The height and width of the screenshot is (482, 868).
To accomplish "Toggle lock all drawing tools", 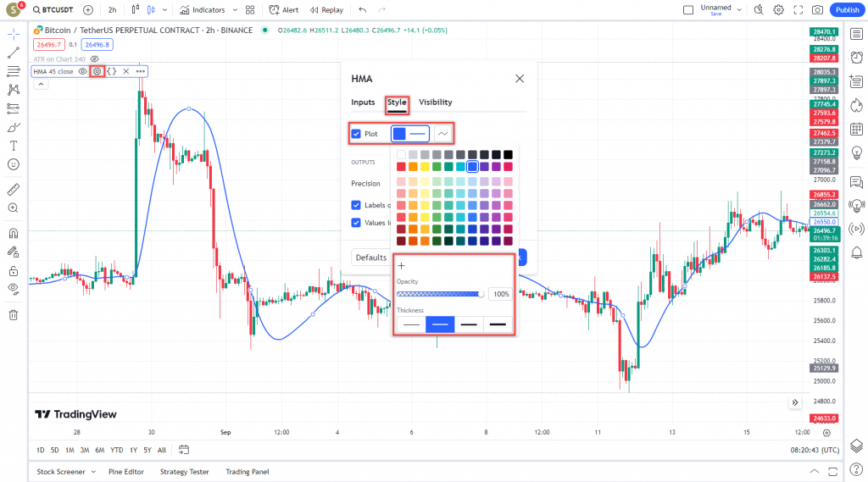I will 14,270.
